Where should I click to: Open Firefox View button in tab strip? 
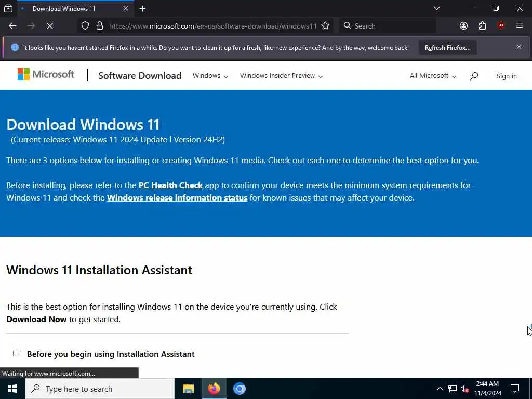8,8
